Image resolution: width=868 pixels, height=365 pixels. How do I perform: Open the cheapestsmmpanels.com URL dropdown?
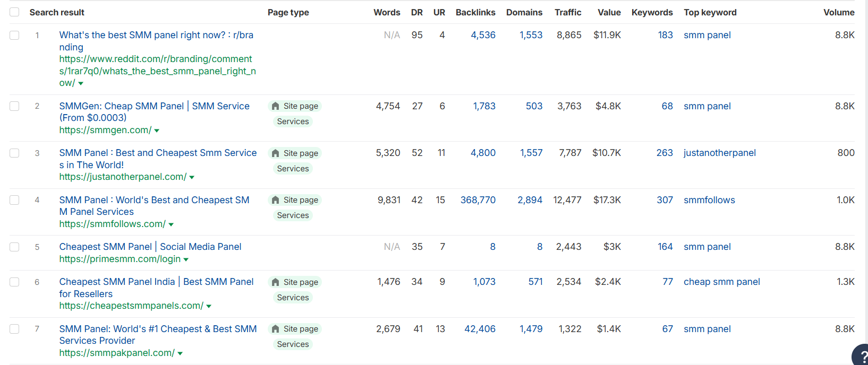coord(209,306)
